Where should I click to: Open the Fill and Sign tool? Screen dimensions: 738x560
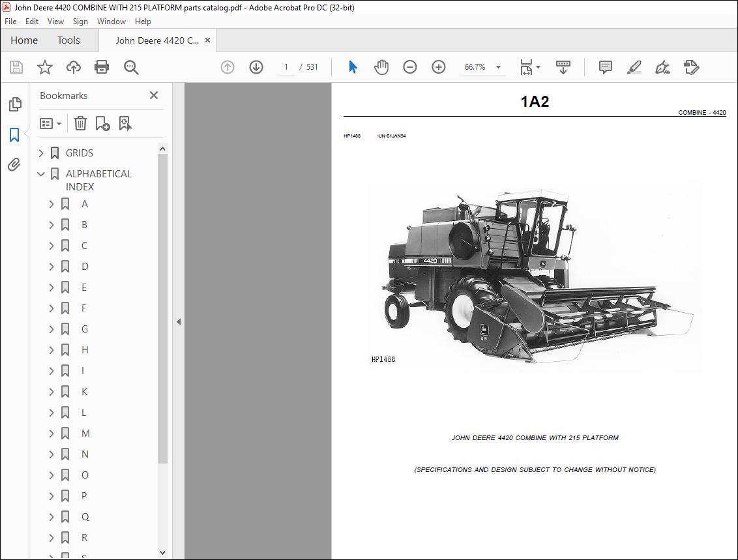[662, 67]
